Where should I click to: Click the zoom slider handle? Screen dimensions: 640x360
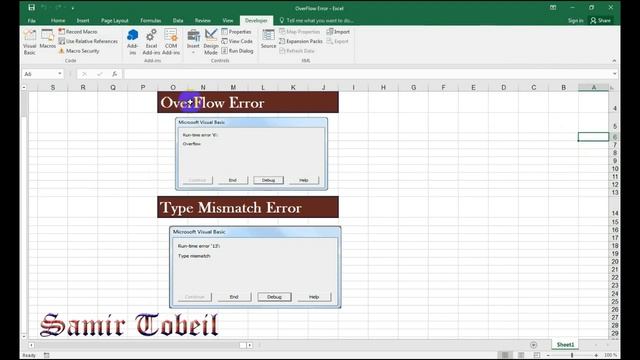[x=572, y=355]
